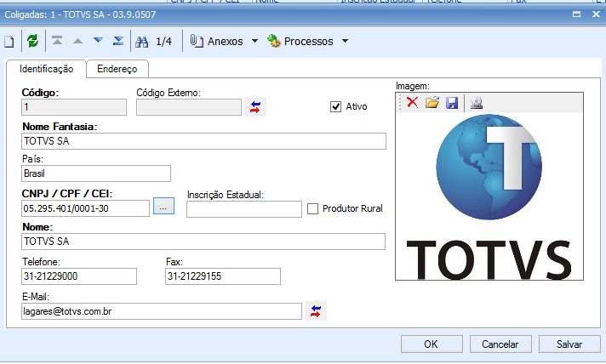Image resolution: width=606 pixels, height=364 pixels.
Task: Click the OK button
Action: coord(432,344)
